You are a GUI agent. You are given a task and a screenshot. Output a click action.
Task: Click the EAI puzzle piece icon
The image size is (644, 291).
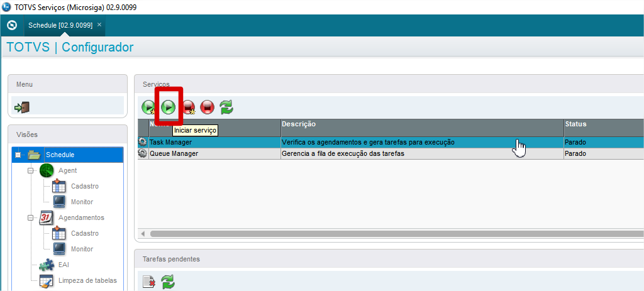[47, 265]
